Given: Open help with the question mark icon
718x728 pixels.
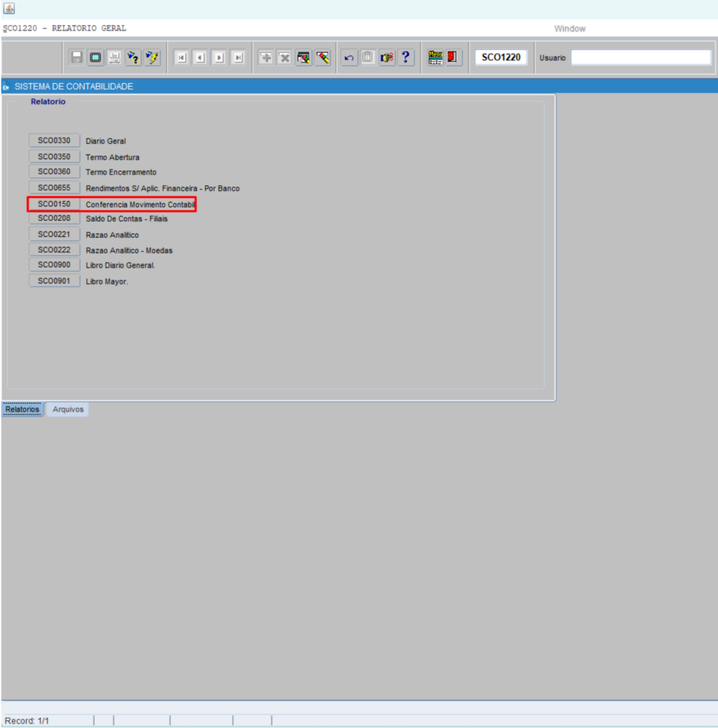Looking at the screenshot, I should pyautogui.click(x=405, y=57).
